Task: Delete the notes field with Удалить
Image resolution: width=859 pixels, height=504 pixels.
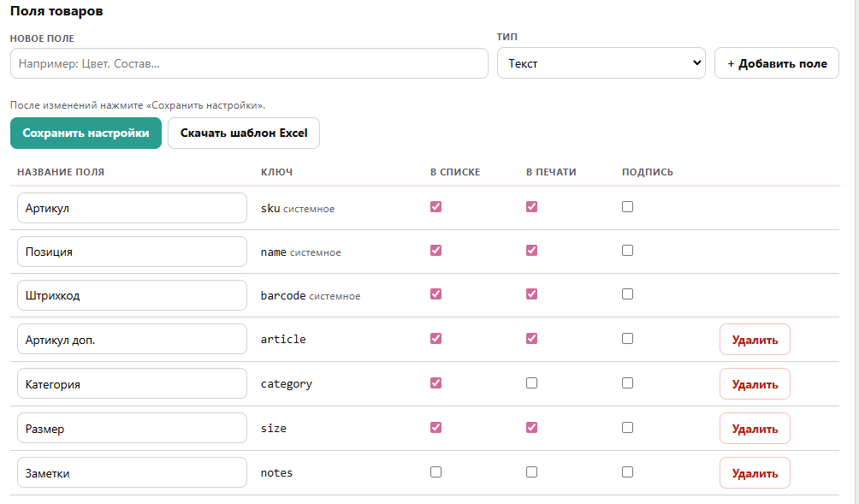Action: (755, 473)
